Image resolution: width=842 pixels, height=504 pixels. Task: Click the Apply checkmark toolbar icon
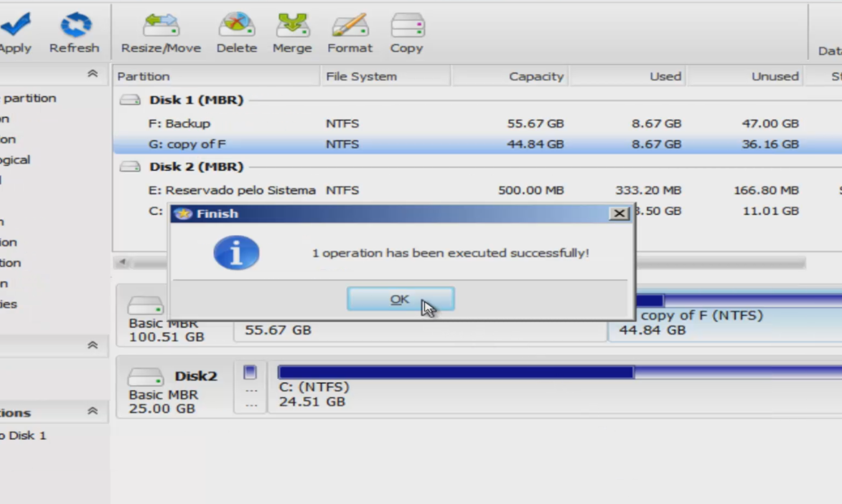click(x=16, y=25)
